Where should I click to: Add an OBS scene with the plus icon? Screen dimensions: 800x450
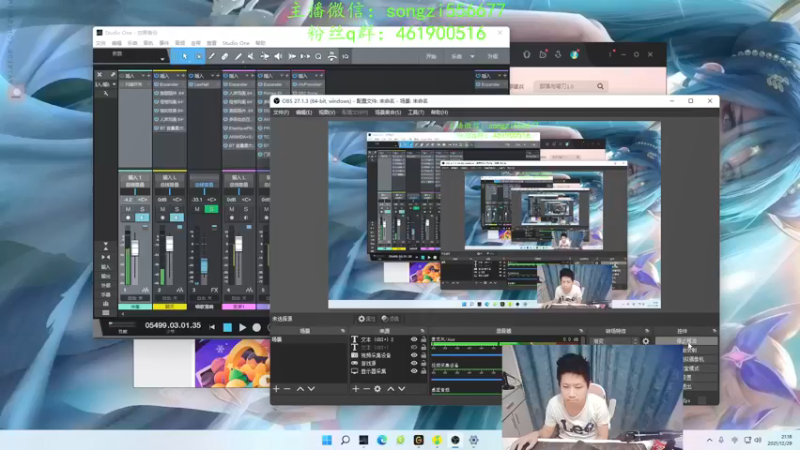point(276,389)
